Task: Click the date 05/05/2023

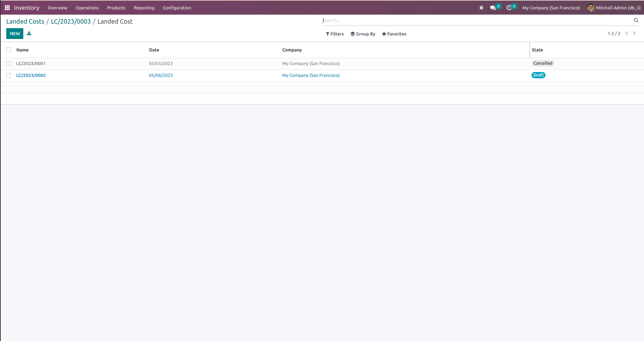Action: click(161, 64)
